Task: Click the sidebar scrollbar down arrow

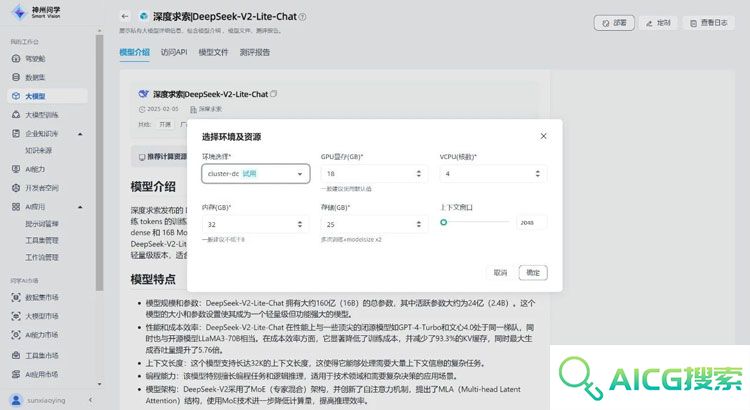Action: click(x=99, y=384)
